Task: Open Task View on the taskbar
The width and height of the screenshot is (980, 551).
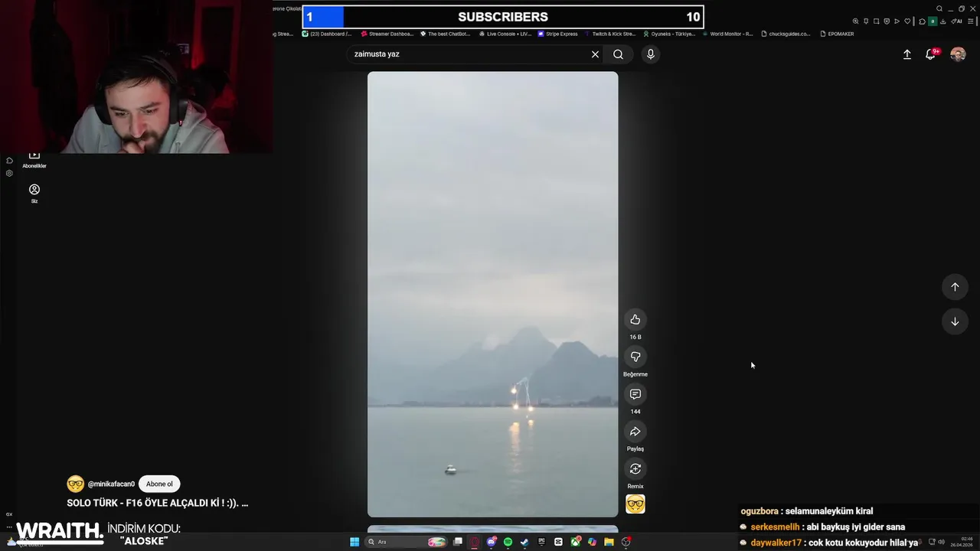Action: 457,542
